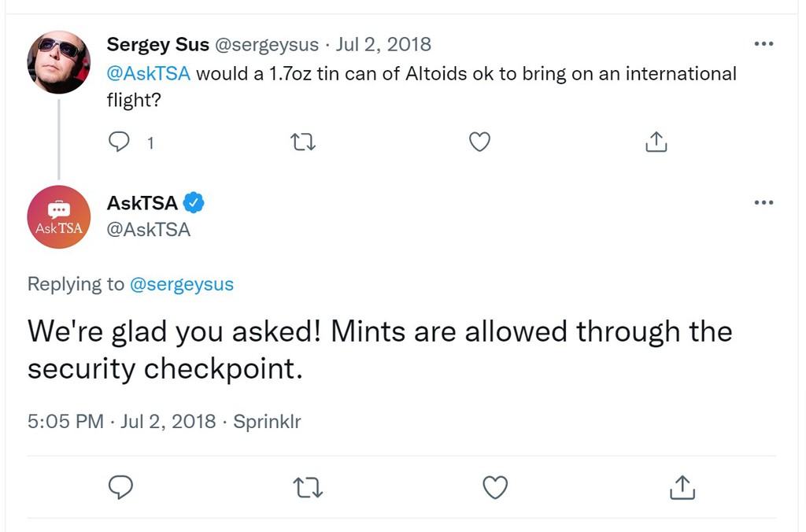This screenshot has height=532, width=806.
Task: Click the retweet icon on AskTSA's reply
Action: [x=308, y=488]
